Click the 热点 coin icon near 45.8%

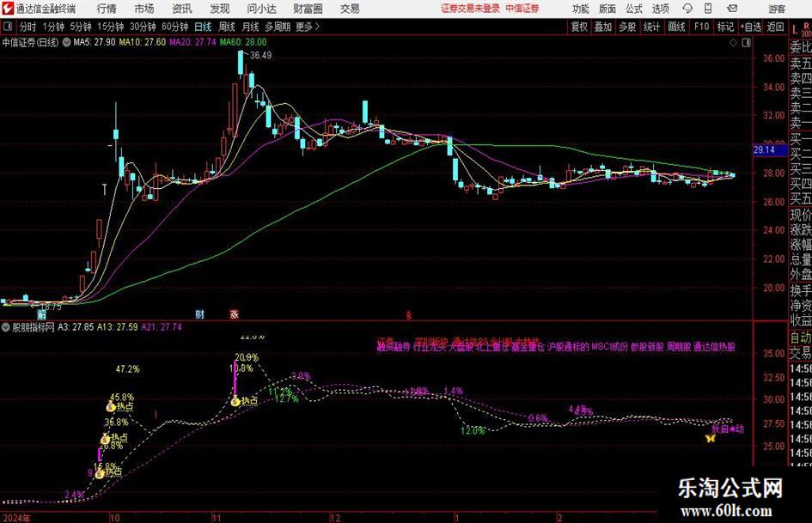pos(111,406)
